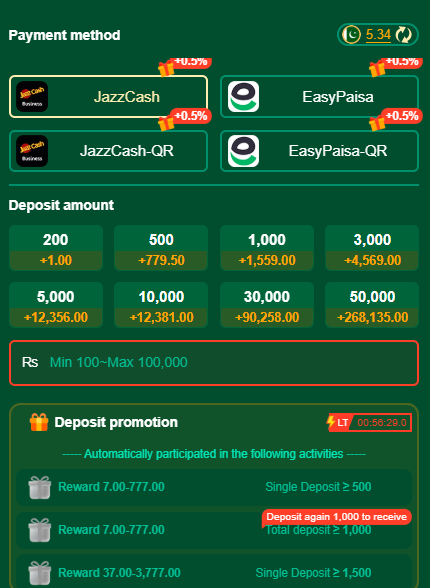The image size is (430, 588).
Task: Click gift icon beside Single Deposit ≥ 500
Action: 40,487
